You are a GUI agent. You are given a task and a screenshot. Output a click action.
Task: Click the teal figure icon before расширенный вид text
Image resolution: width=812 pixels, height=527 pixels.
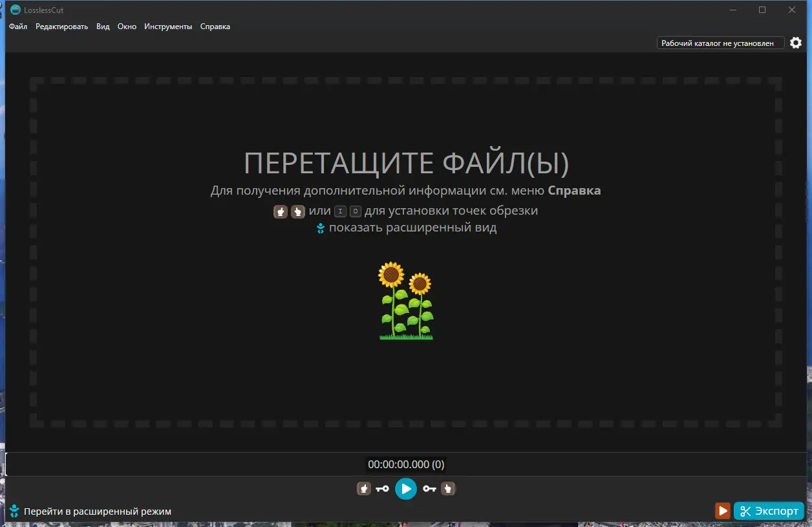coord(321,227)
